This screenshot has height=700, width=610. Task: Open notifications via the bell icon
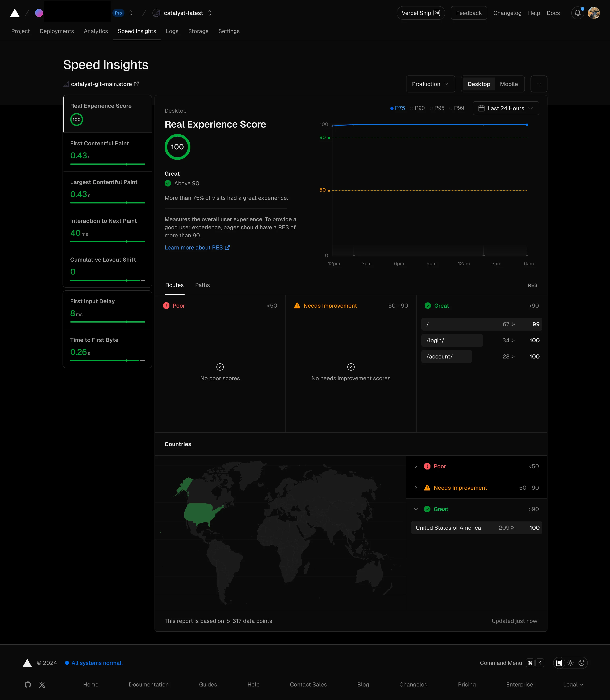578,13
